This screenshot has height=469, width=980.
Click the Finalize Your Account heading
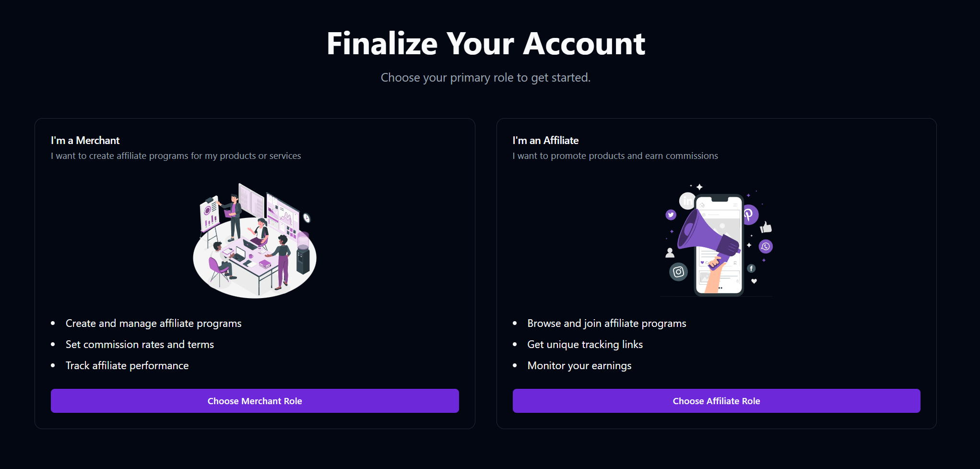[485, 44]
